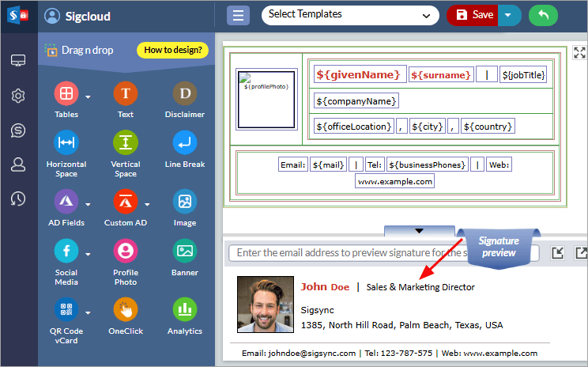Insert an Image element
The height and width of the screenshot is (367, 588).
[185, 202]
